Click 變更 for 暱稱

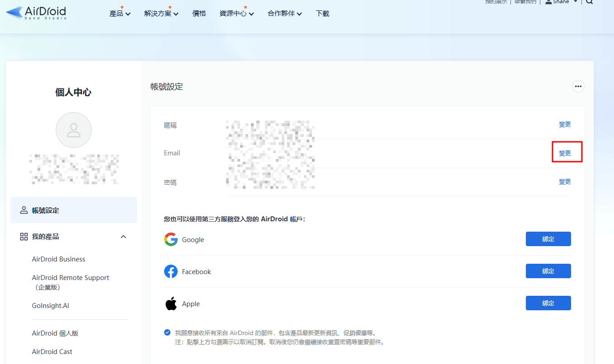pyautogui.click(x=565, y=125)
